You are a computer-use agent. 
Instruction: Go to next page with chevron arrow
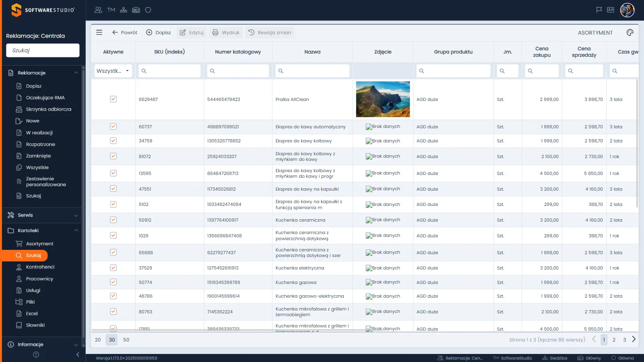[x=634, y=339]
